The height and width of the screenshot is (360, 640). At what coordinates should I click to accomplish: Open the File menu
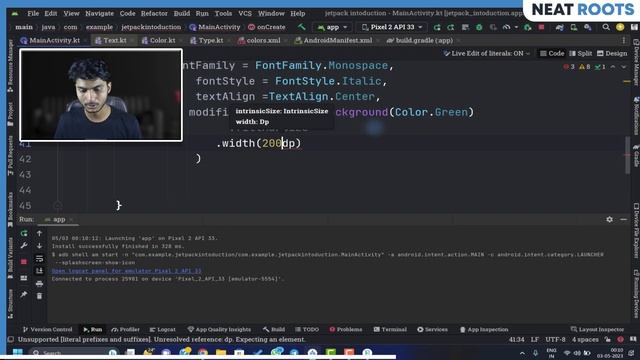coord(33,13)
